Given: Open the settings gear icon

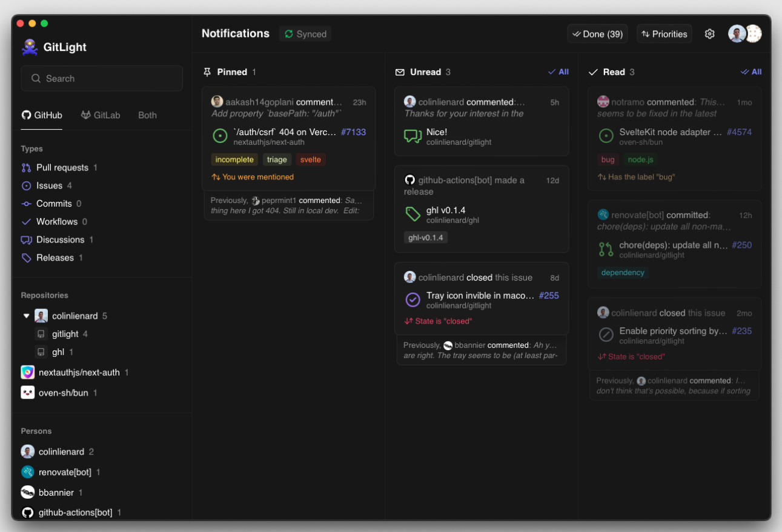Looking at the screenshot, I should (710, 34).
